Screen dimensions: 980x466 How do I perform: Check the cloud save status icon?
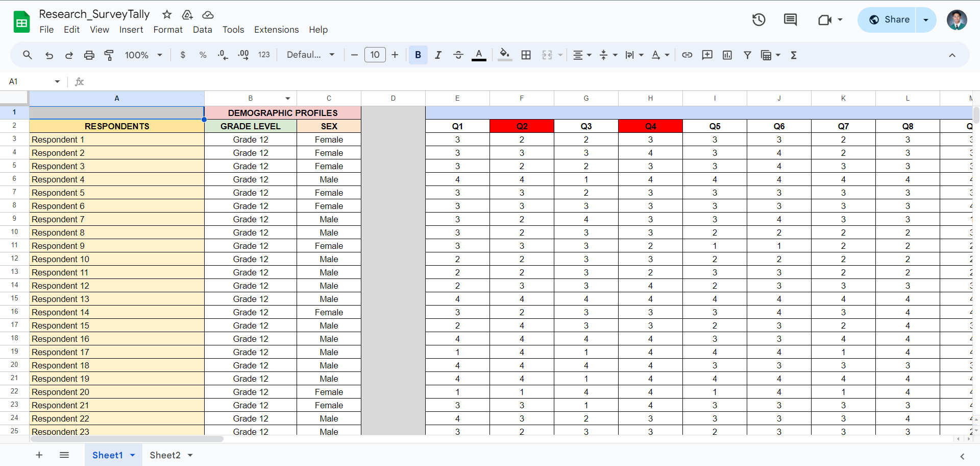[x=208, y=14]
